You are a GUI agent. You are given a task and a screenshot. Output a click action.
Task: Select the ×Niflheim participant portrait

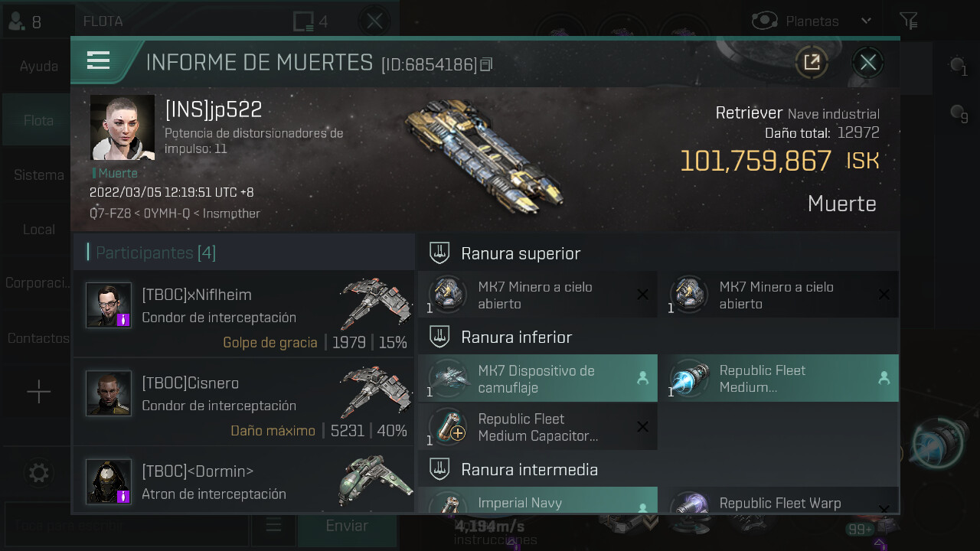109,305
